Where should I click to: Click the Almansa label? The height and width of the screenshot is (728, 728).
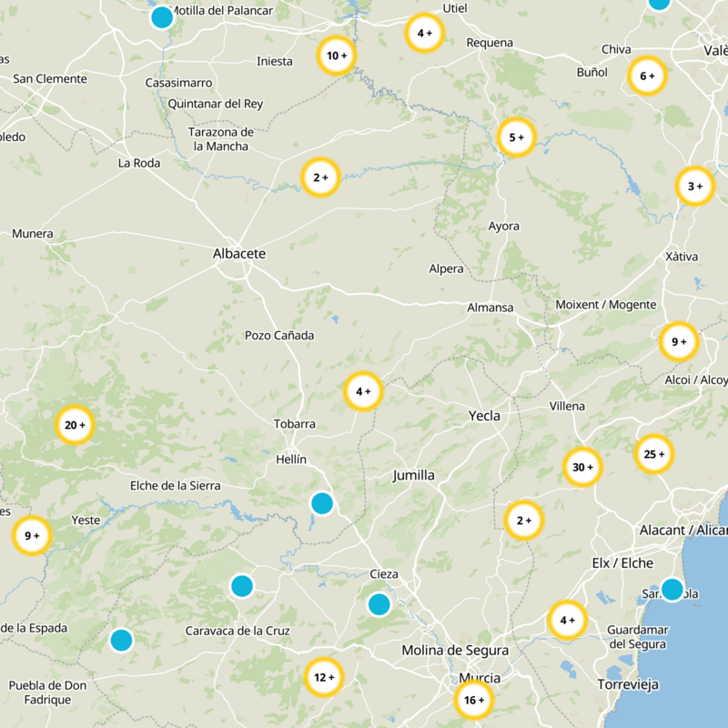[490, 308]
